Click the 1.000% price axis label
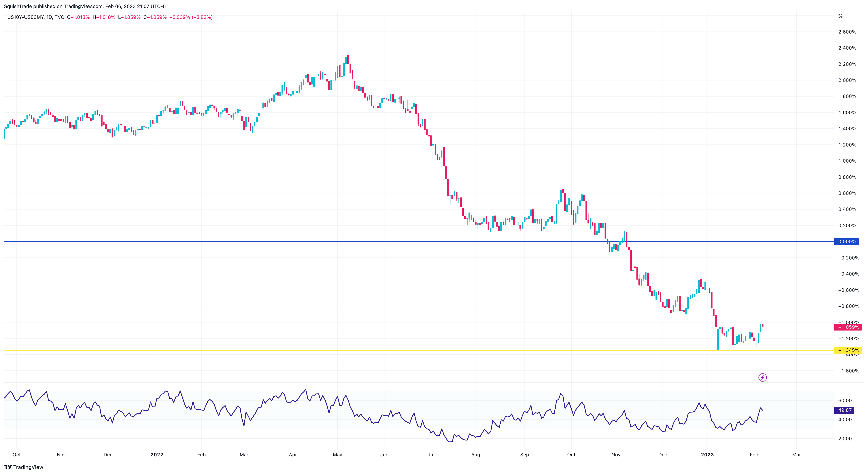 (847, 161)
